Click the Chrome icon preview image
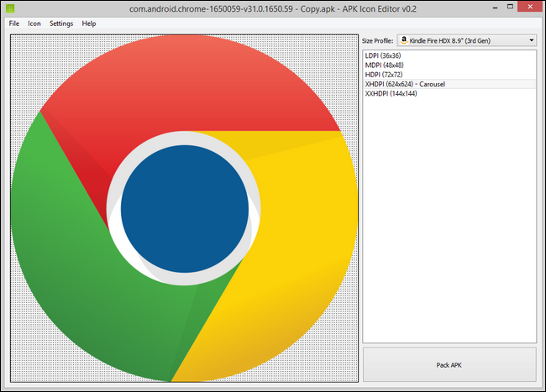The height and width of the screenshot is (392, 546). (x=184, y=208)
